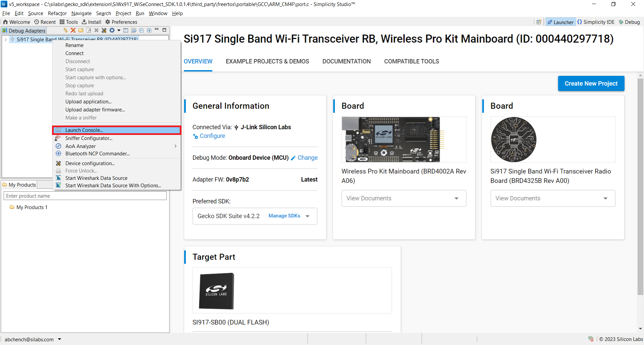Select Upload adapter firmware... menu entry

[95, 110]
